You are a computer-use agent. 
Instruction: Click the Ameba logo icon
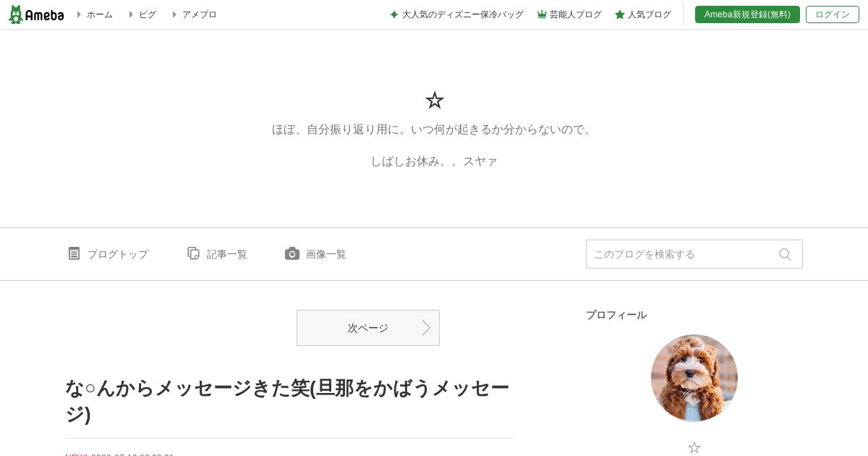click(x=36, y=14)
